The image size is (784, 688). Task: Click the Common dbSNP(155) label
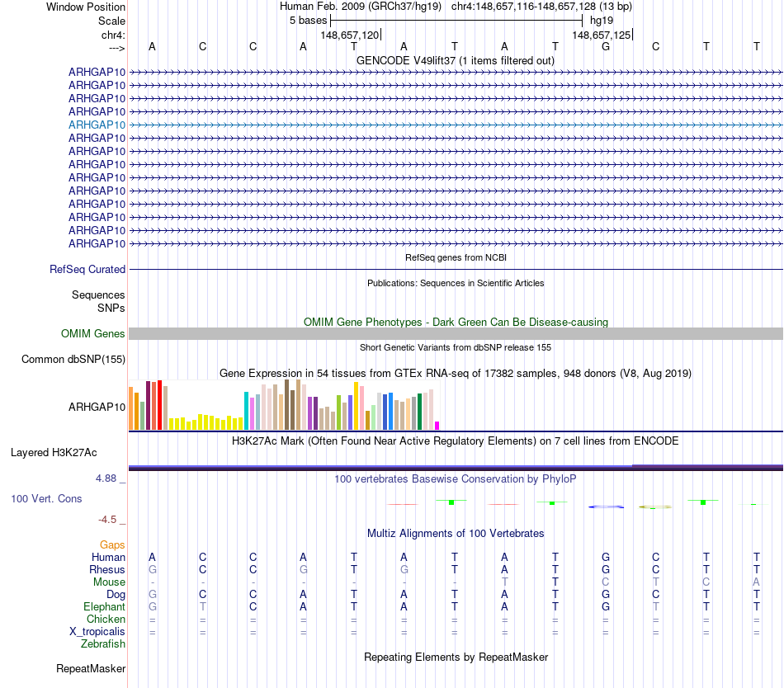73,359
